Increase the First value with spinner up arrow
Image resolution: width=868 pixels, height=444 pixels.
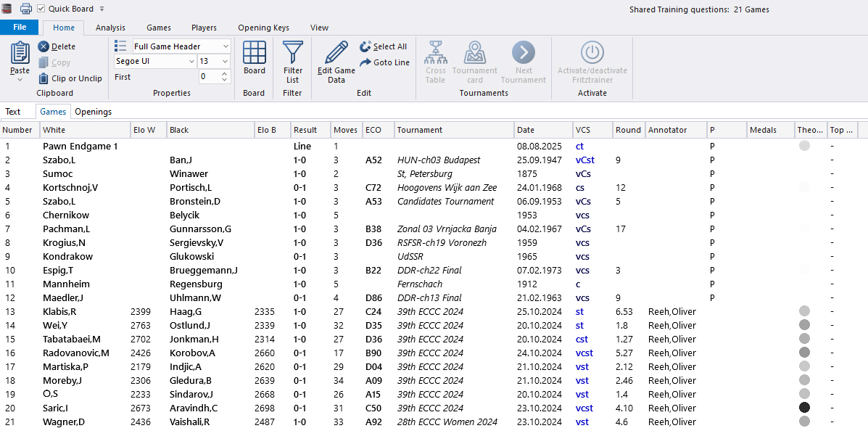pos(225,73)
